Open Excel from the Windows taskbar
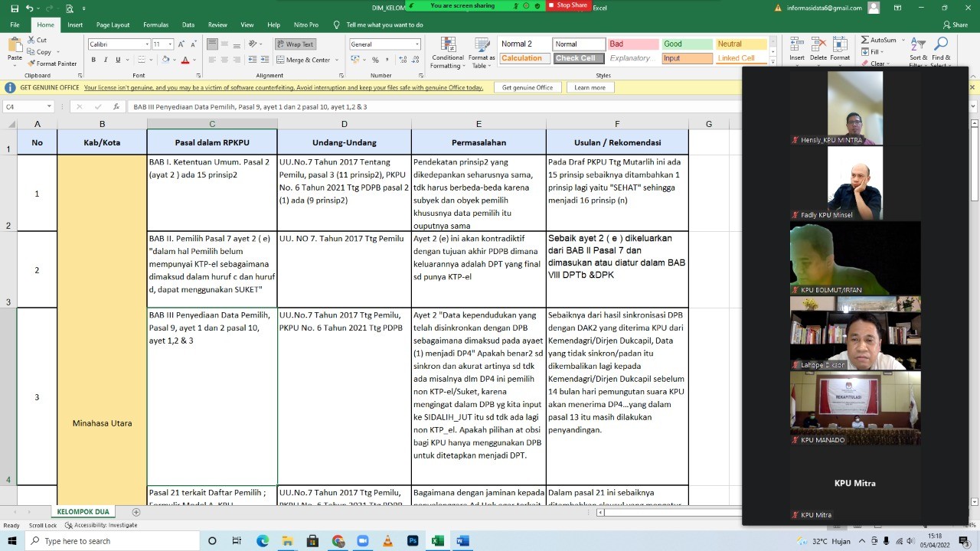980x551 pixels. [x=437, y=541]
